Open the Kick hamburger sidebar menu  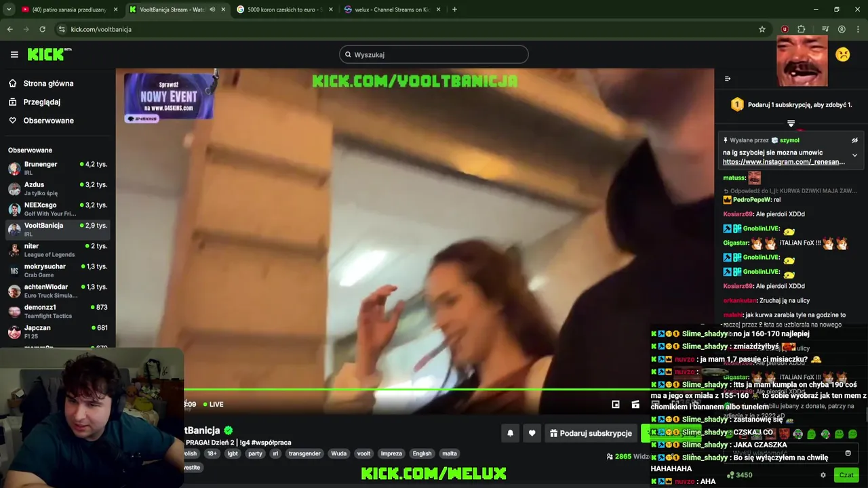[14, 55]
